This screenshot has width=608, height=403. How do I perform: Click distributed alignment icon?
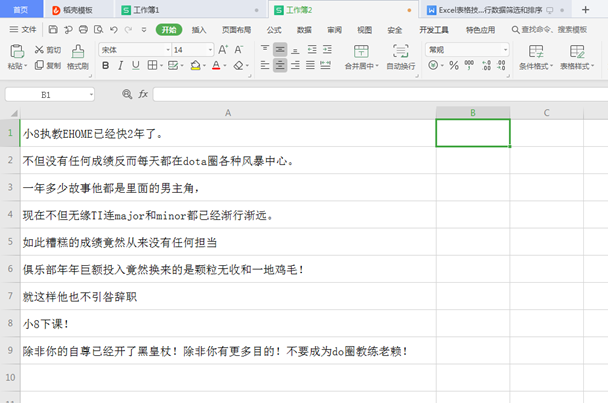[x=325, y=65]
